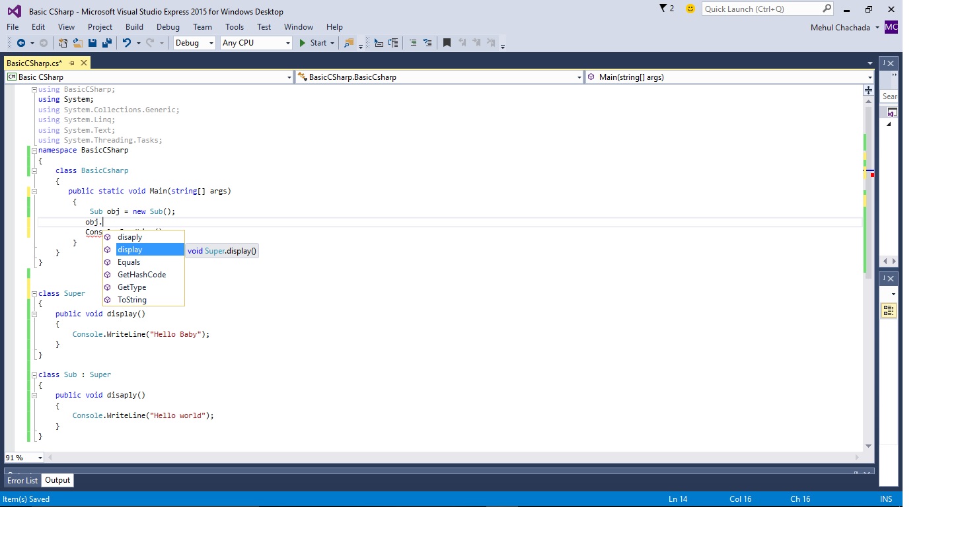Viewport: 962px width, 560px height.
Task: Undo the last edit using the toolbar icon
Action: point(127,43)
